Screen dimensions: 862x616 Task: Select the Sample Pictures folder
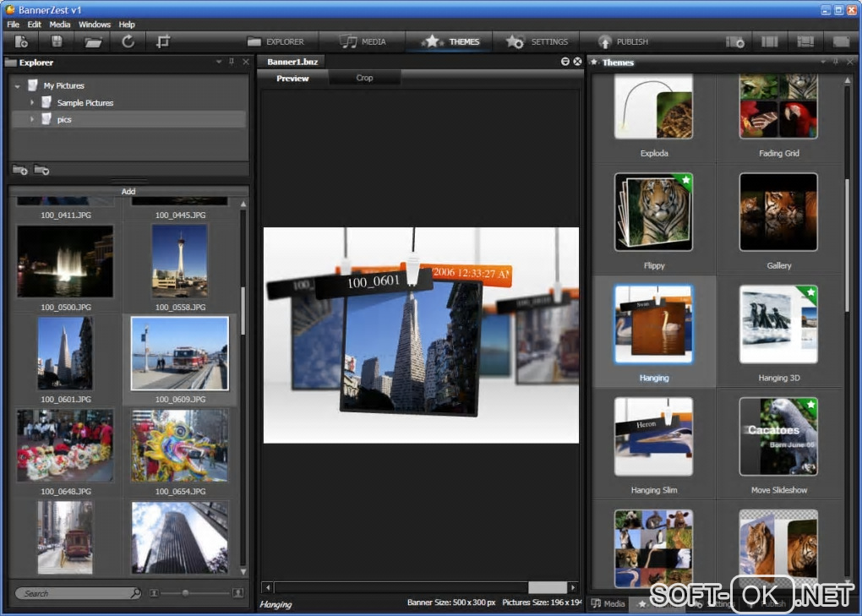point(85,103)
